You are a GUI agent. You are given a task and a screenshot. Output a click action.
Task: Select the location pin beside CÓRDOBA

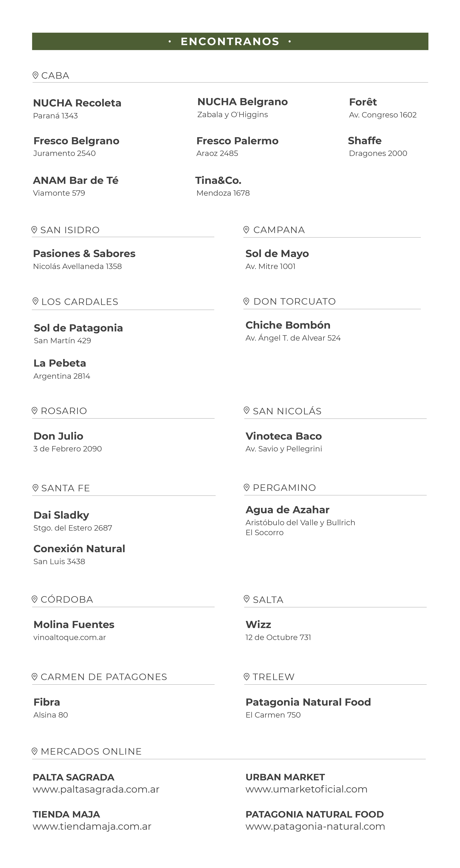click(34, 599)
